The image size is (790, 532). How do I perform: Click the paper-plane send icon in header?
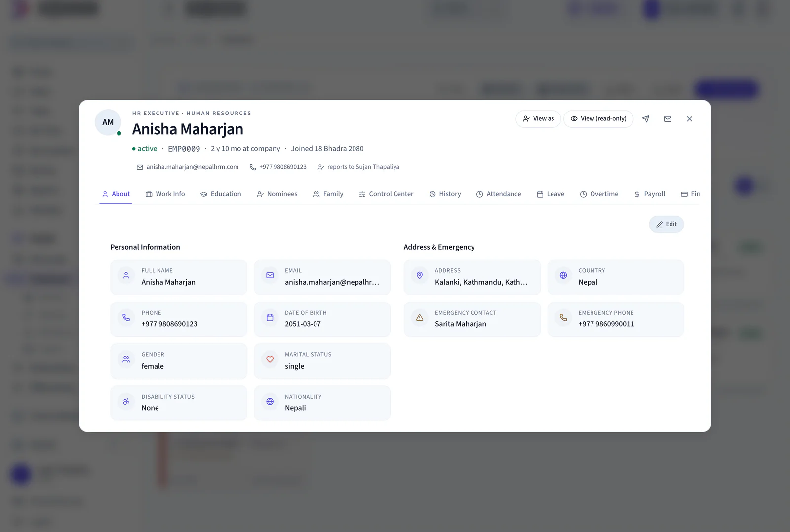645,119
